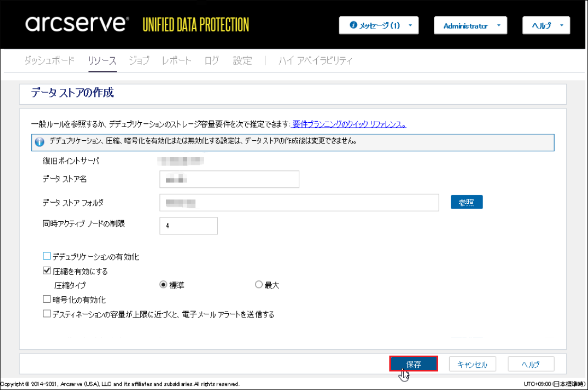Image resolution: width=588 pixels, height=390 pixels.
Task: Click the データ ストアの作成 heading
Action: (73, 92)
